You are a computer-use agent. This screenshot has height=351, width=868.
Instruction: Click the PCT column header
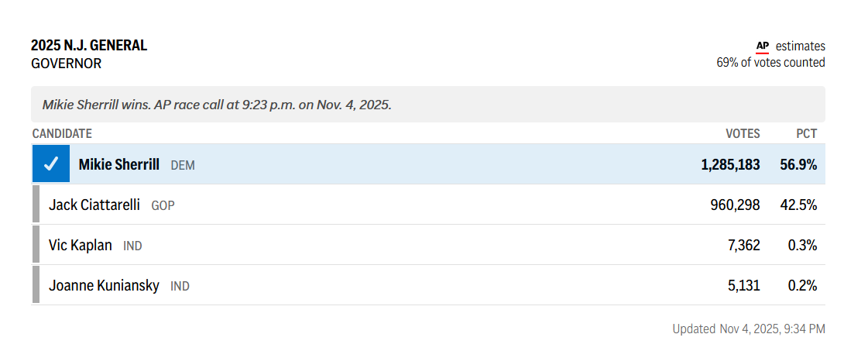tap(806, 134)
